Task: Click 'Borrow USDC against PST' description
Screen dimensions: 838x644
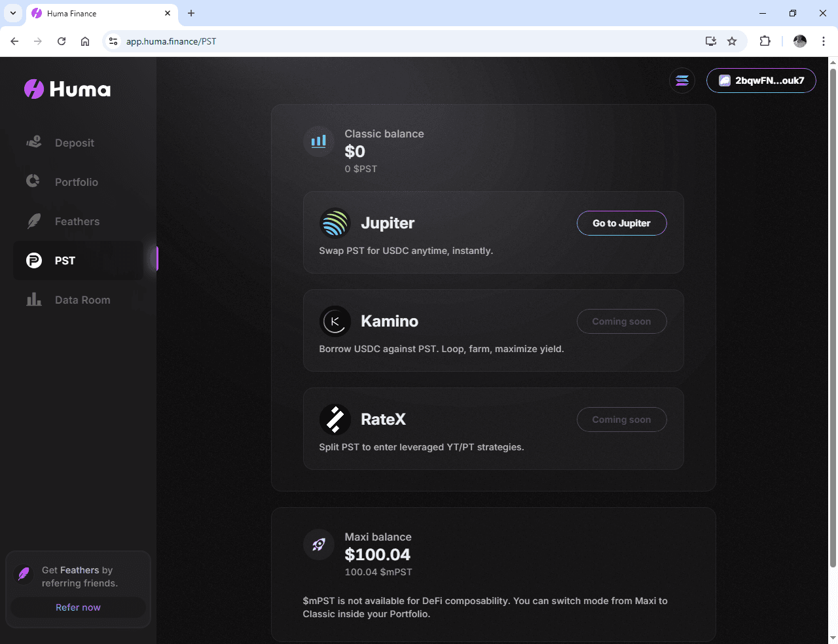Action: [x=441, y=349]
